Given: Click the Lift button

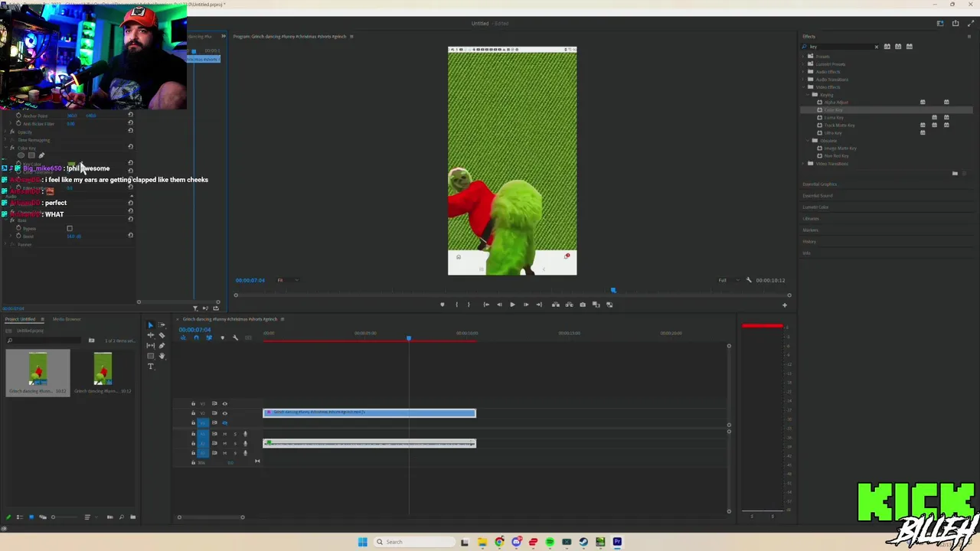Looking at the screenshot, I should (556, 305).
